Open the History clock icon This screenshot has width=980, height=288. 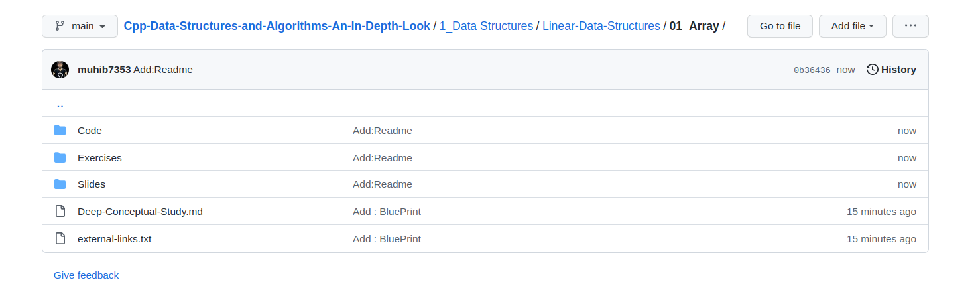pos(873,70)
